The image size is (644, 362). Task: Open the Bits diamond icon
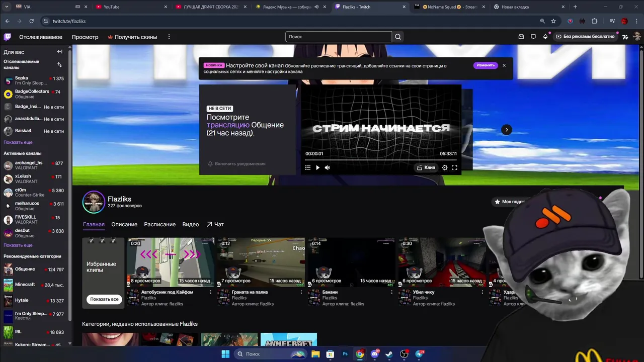click(x=545, y=37)
